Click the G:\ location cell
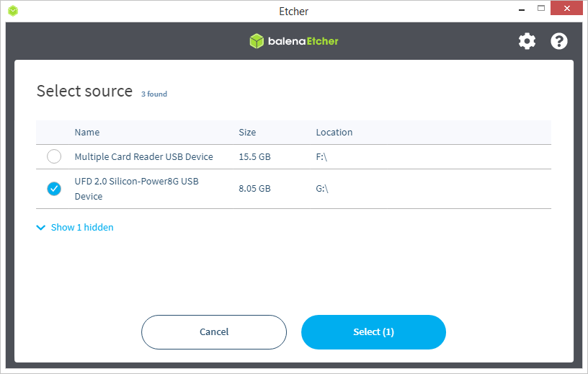This screenshot has height=374, width=588. pos(322,189)
